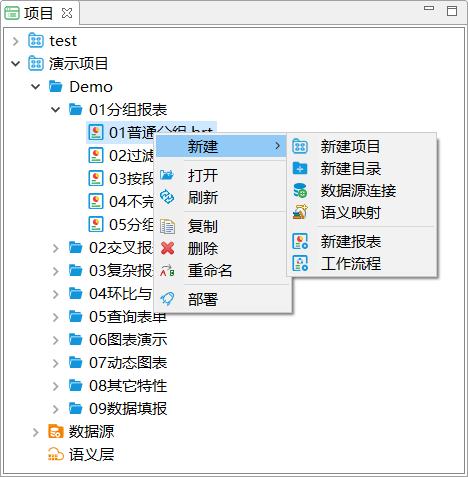
Task: Click the 工作流程 workflow icon
Action: (x=300, y=263)
